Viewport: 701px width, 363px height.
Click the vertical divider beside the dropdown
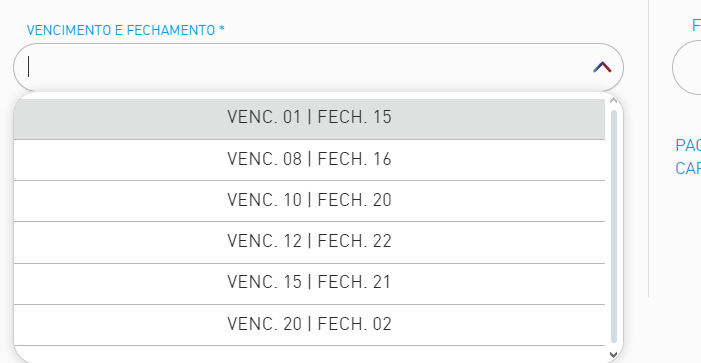649,148
